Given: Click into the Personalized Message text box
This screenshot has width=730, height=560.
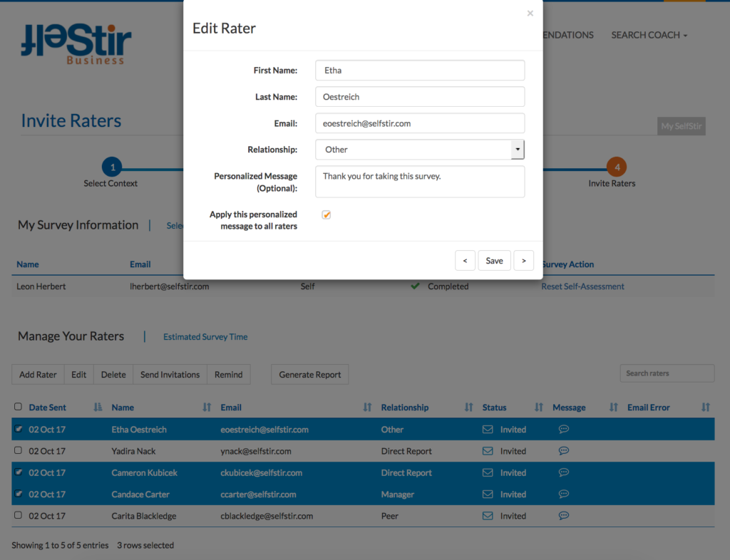Looking at the screenshot, I should pos(420,182).
